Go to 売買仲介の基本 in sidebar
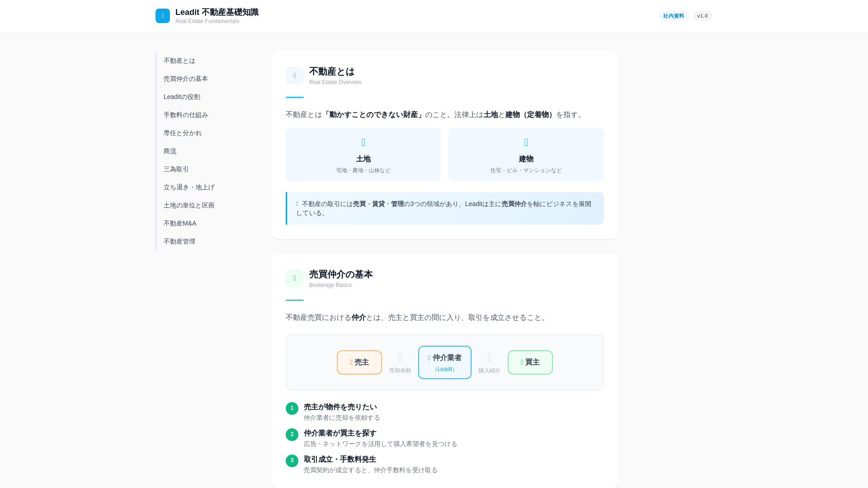Image resolution: width=868 pixels, height=488 pixels. tap(186, 79)
